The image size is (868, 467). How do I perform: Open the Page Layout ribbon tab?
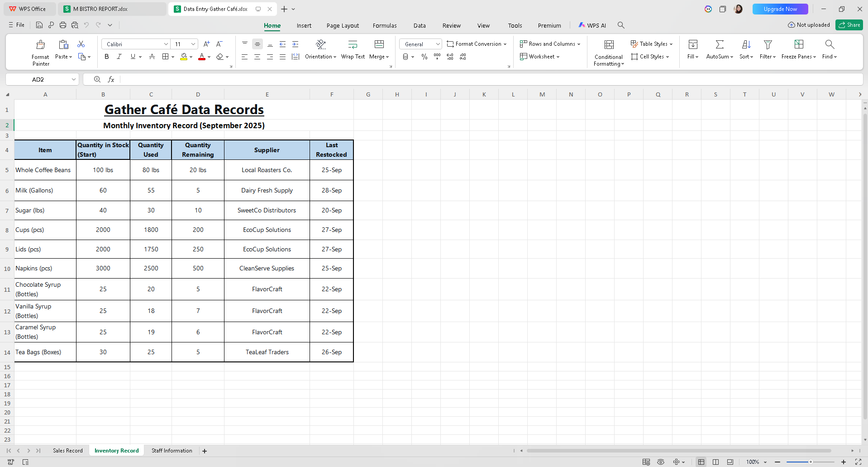pos(343,25)
